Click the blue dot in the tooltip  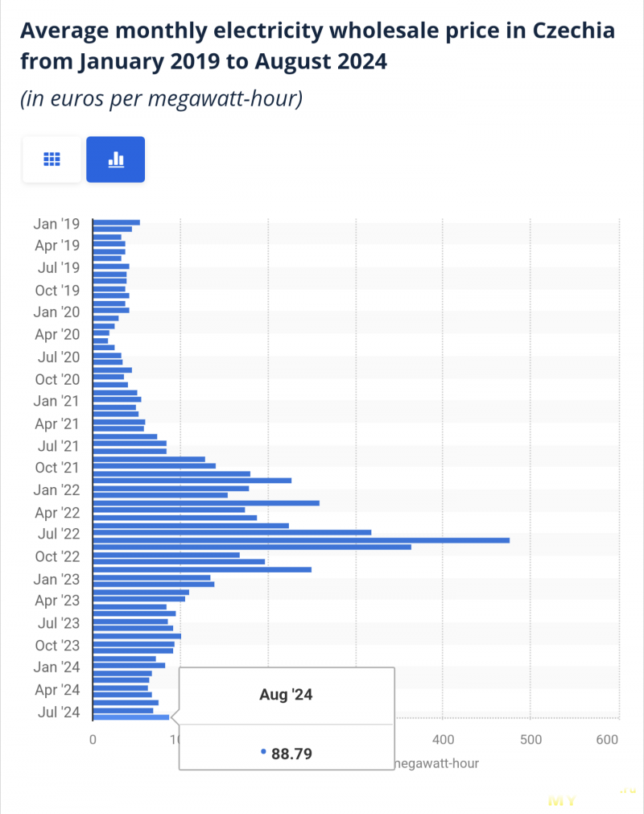[x=263, y=752]
